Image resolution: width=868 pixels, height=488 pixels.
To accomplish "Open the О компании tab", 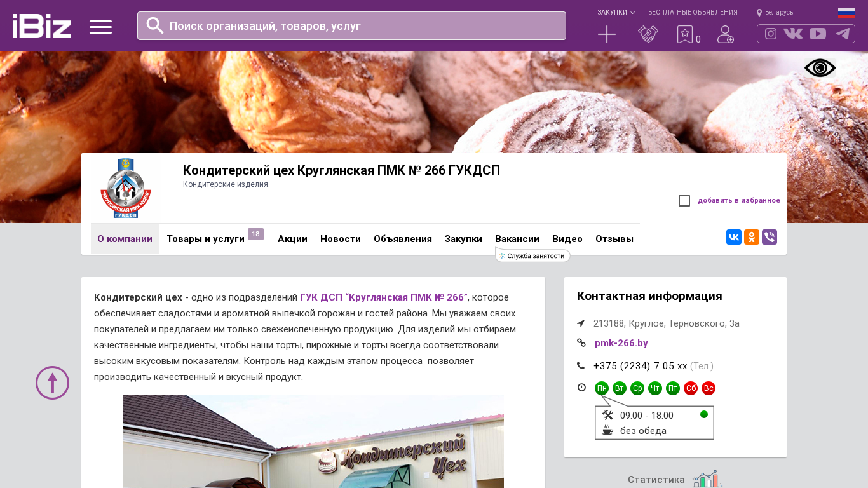I will pos(125,239).
